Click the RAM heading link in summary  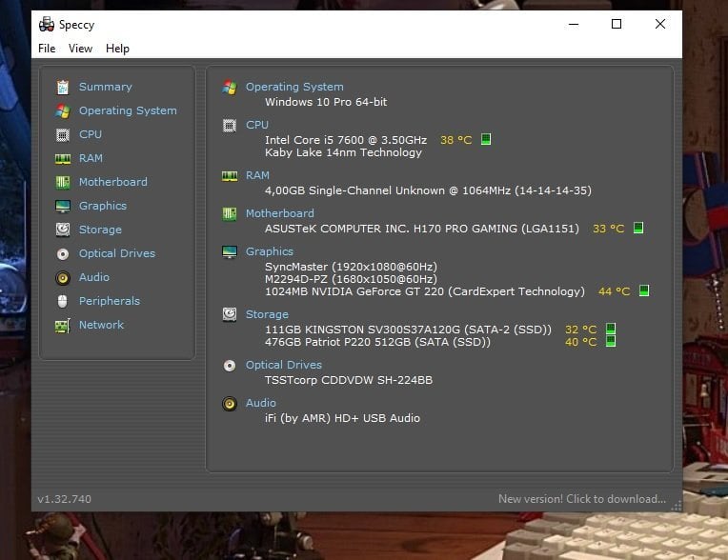(x=257, y=175)
